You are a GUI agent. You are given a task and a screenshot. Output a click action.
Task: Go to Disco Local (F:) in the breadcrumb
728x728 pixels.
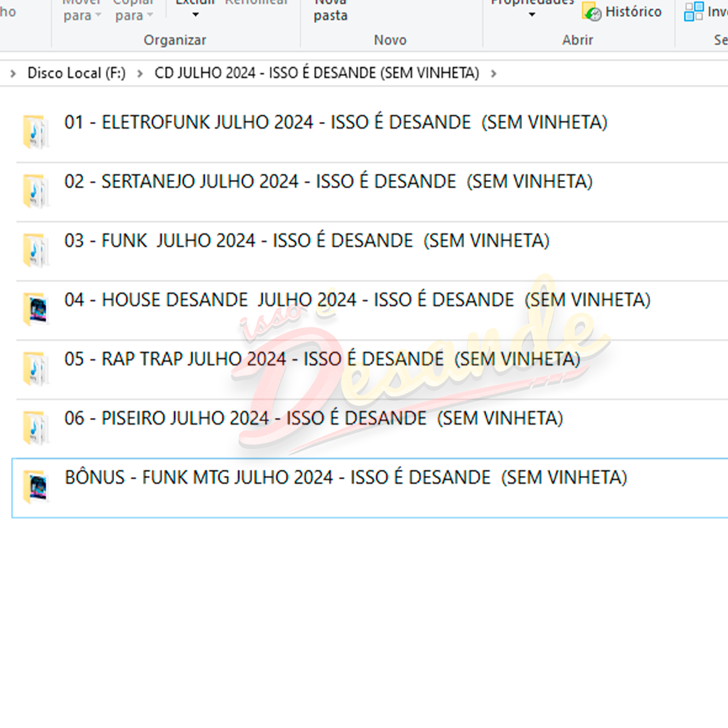coord(76,73)
